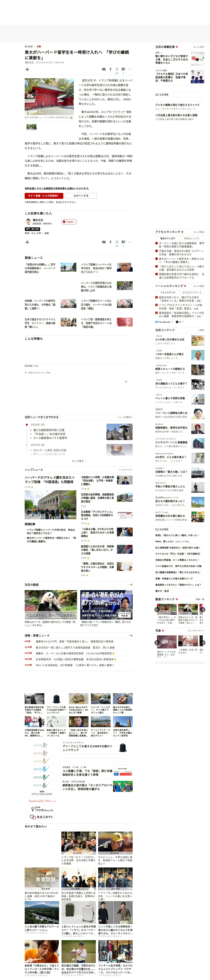Click ニュースの要点へ link
The width and height of the screenshot is (210, 980).
point(125,417)
